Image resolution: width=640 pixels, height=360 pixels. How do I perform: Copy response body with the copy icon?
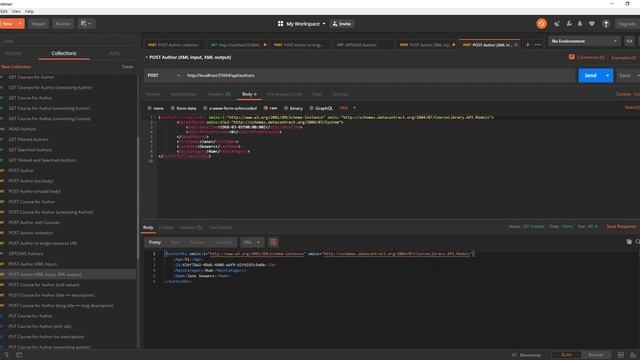pyautogui.click(x=629, y=242)
